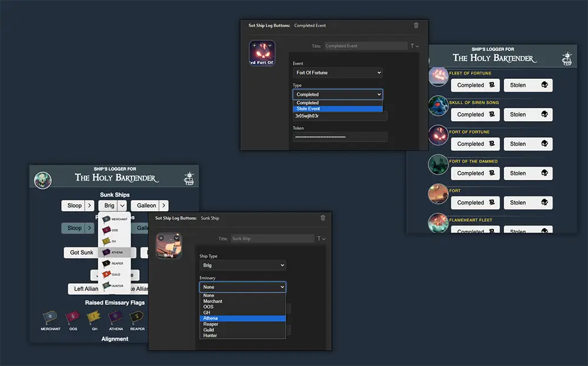Screen dimensions: 588x366
Task: Open the Ship Type dropdown set to Brig
Action: (x=242, y=266)
